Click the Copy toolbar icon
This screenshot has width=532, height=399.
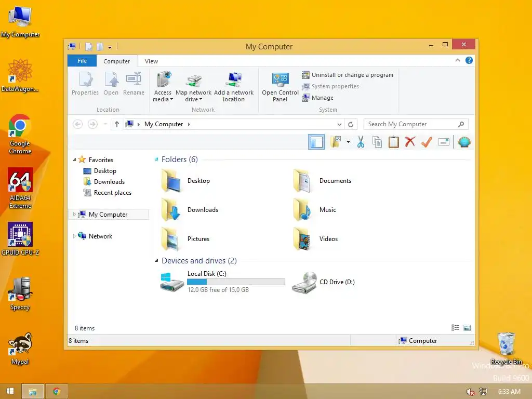[377, 142]
